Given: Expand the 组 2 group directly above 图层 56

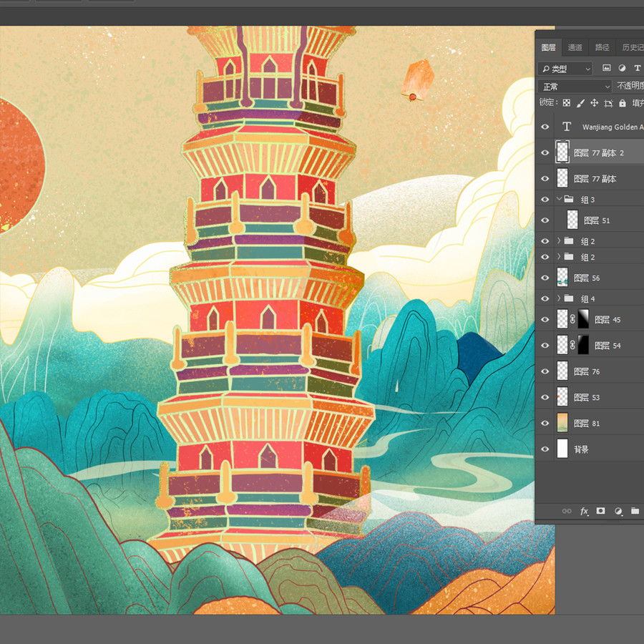Looking at the screenshot, I should pos(559,257).
